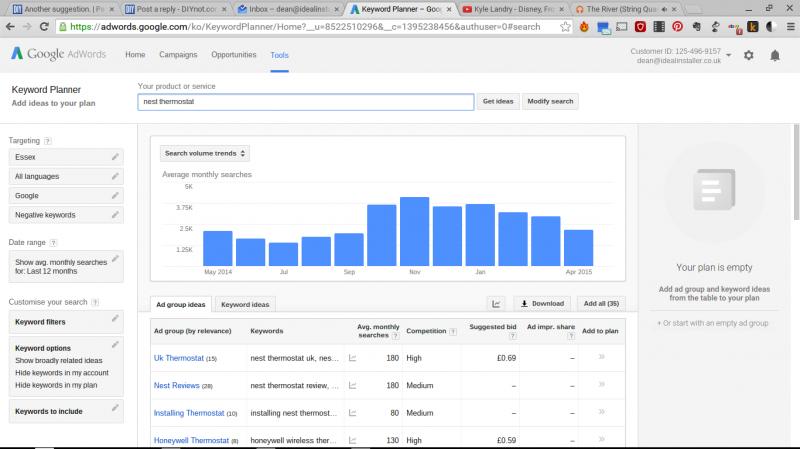Open the AdWords settings gear
The height and width of the screenshot is (449, 800).
point(749,55)
